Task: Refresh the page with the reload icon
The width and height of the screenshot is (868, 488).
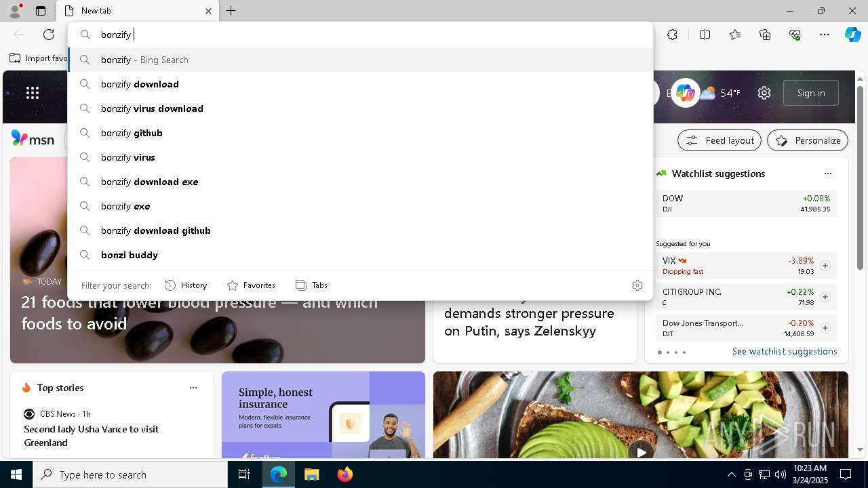Action: (x=49, y=35)
